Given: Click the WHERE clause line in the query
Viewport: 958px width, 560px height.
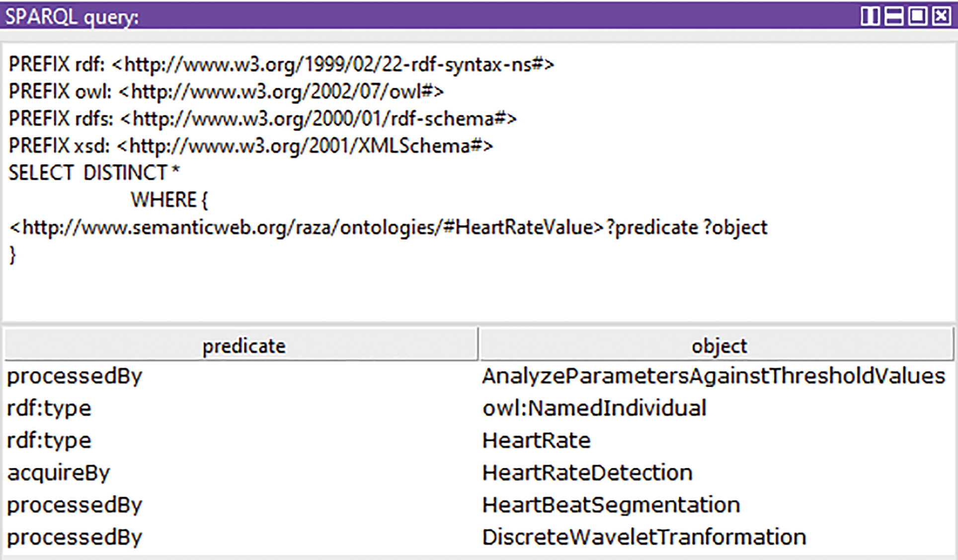Looking at the screenshot, I should click(x=169, y=200).
